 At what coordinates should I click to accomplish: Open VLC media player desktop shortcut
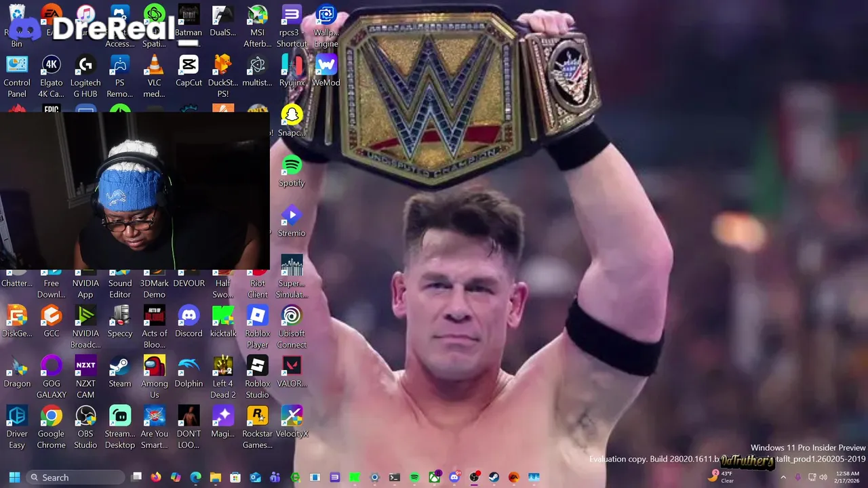(x=155, y=77)
